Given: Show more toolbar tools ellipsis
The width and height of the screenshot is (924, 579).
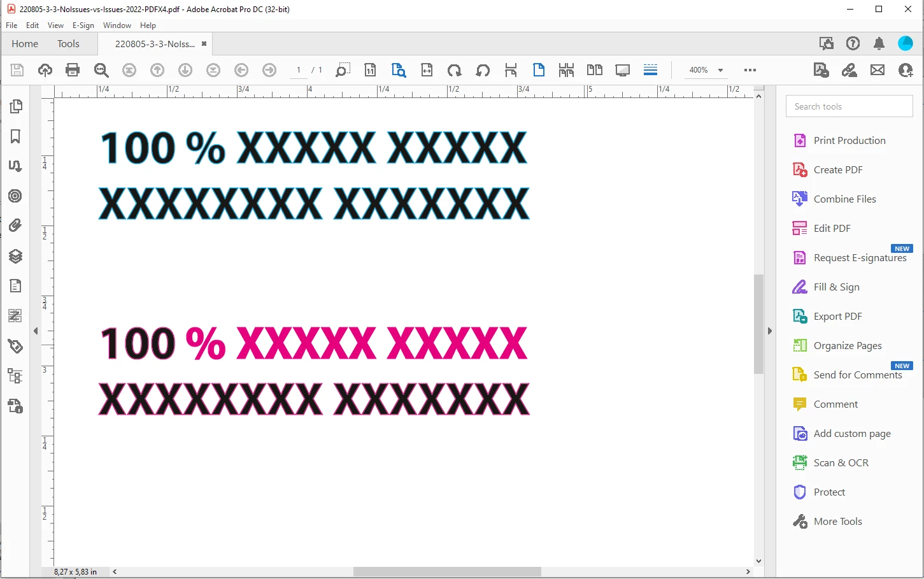Looking at the screenshot, I should [750, 70].
